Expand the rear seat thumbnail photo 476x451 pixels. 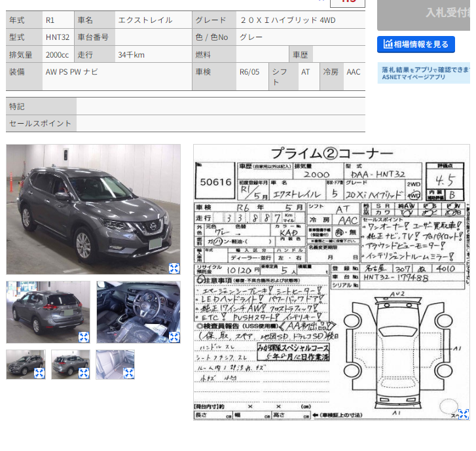coord(129,373)
